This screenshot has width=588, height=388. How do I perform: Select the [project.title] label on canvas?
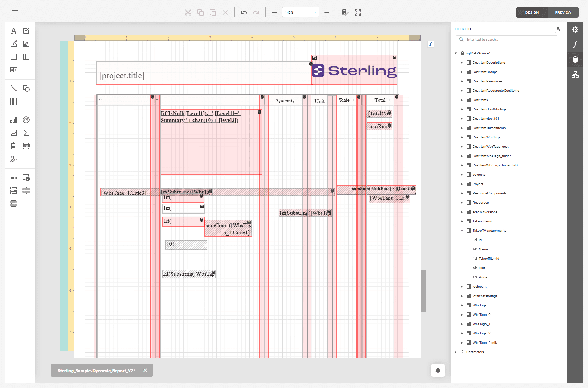point(204,73)
